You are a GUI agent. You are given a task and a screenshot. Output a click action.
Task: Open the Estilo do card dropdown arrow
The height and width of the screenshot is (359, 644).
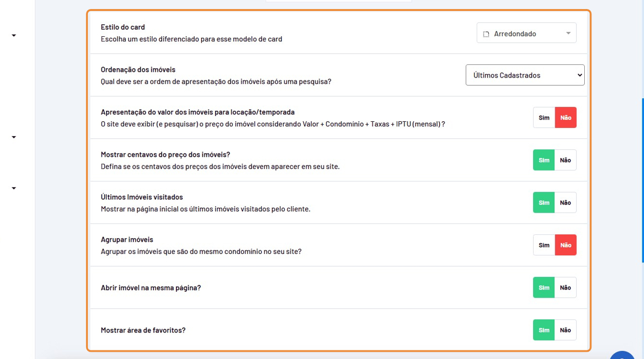568,33
